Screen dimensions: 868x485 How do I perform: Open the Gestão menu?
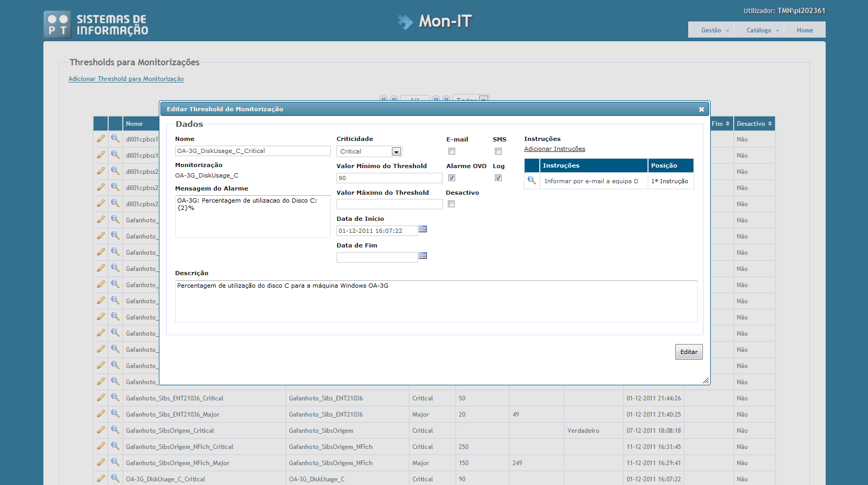click(x=711, y=30)
